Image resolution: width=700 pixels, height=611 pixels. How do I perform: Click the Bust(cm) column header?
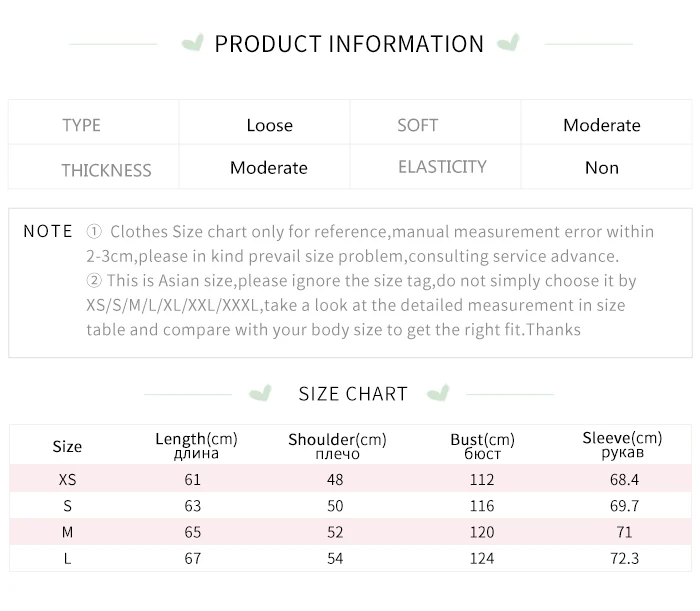coord(482,446)
